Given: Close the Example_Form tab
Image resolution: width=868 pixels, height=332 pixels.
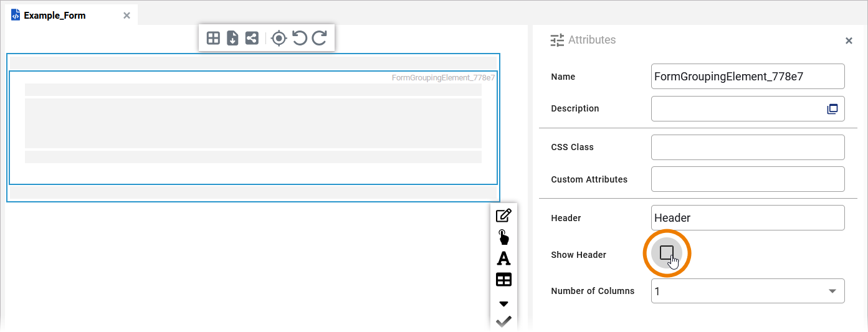Looking at the screenshot, I should click(x=126, y=16).
